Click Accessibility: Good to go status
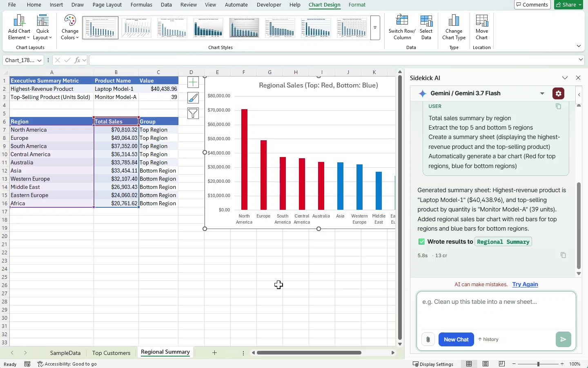This screenshot has width=588, height=368. (x=67, y=364)
